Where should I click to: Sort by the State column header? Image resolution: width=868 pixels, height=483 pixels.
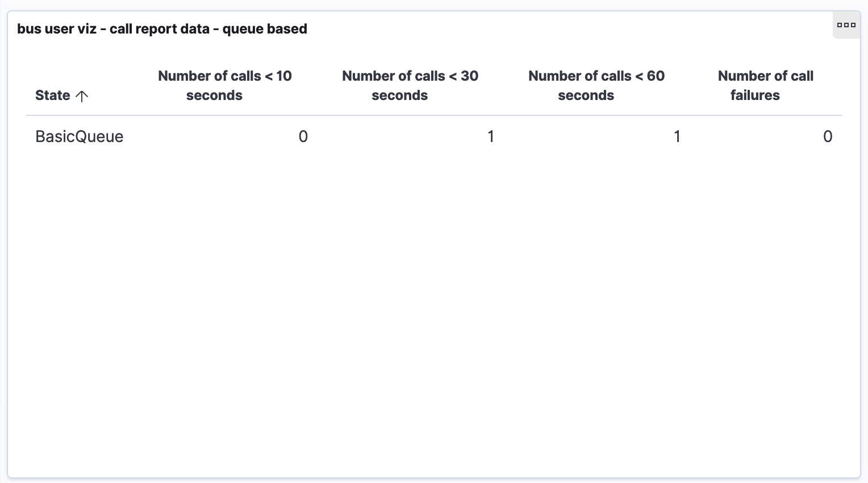pos(62,95)
